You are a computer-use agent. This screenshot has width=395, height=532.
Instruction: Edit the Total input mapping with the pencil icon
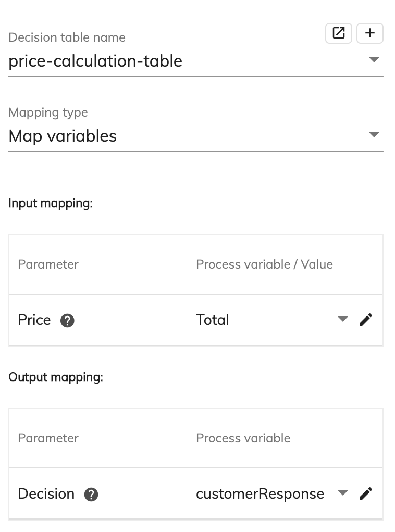coord(366,319)
